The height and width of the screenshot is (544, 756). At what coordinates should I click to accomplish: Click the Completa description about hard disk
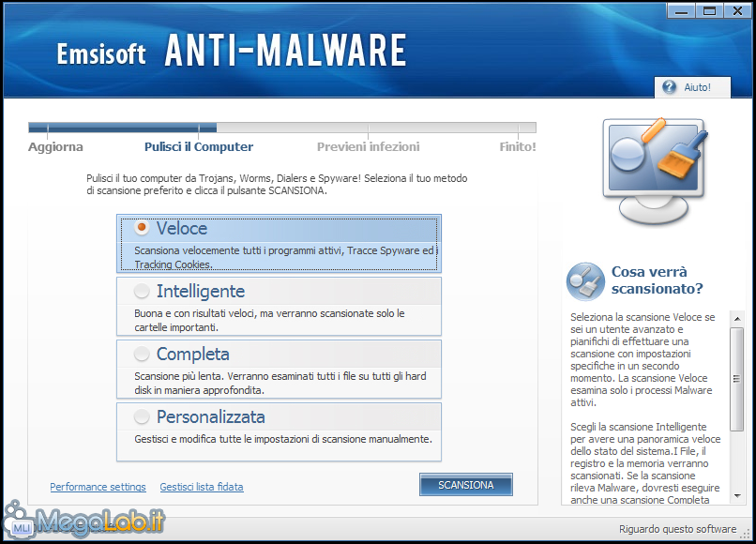click(280, 383)
